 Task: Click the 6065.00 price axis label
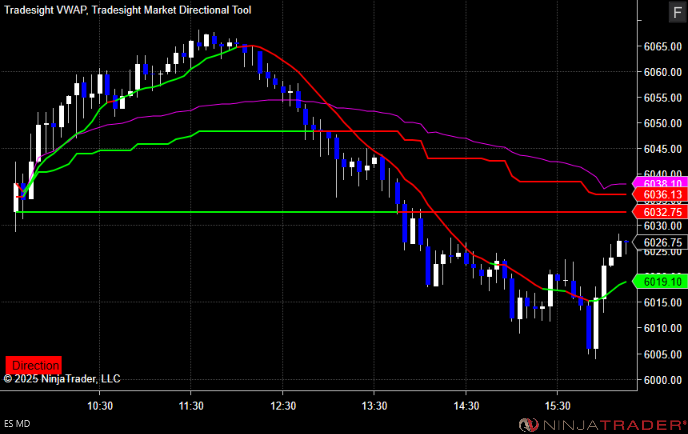(x=663, y=47)
